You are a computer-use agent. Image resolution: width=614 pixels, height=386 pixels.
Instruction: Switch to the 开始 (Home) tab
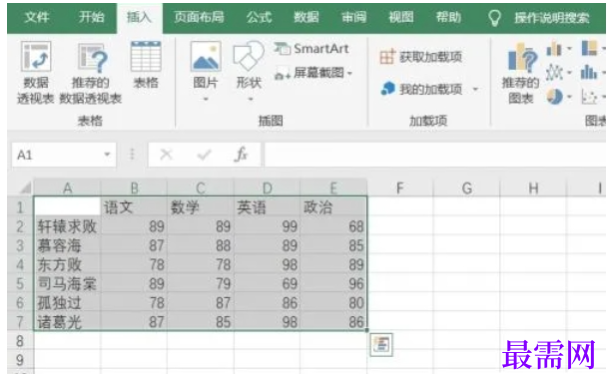tap(91, 17)
